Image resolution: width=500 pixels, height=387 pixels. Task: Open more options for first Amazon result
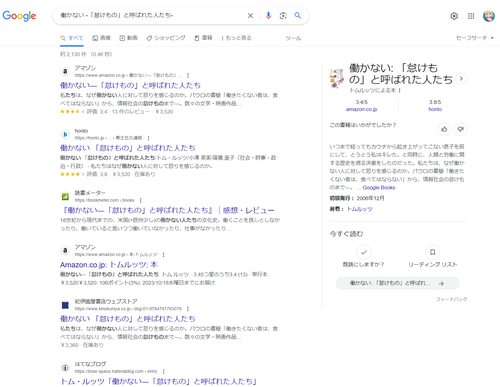[x=188, y=75]
